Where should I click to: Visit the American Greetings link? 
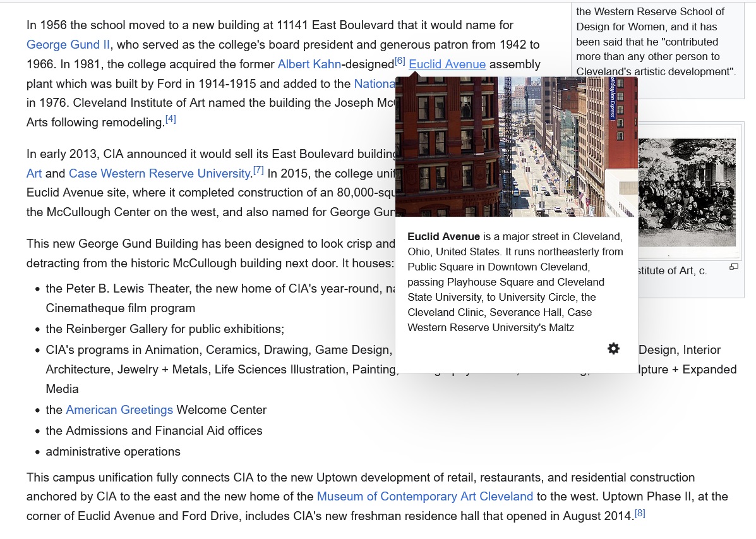point(119,409)
